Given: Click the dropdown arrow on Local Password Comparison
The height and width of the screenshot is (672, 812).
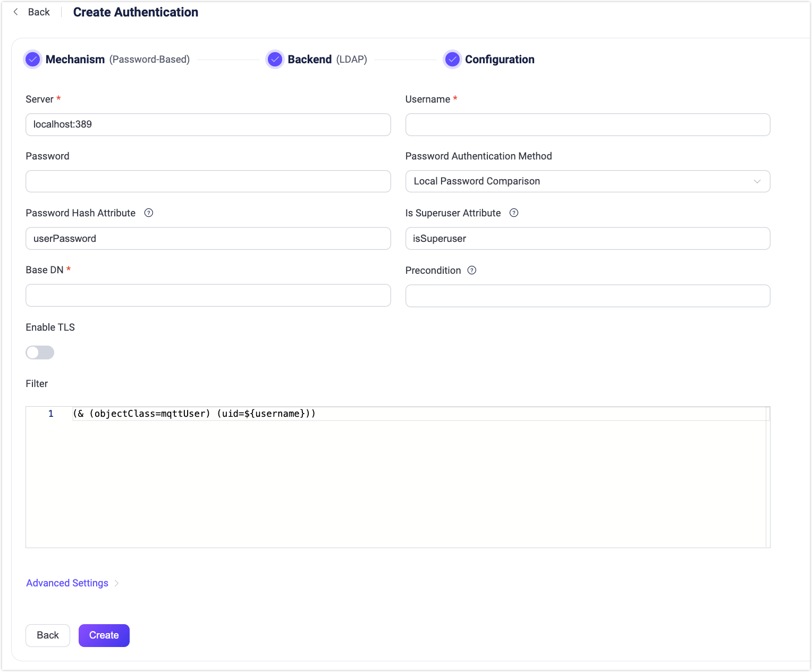Looking at the screenshot, I should pos(757,181).
